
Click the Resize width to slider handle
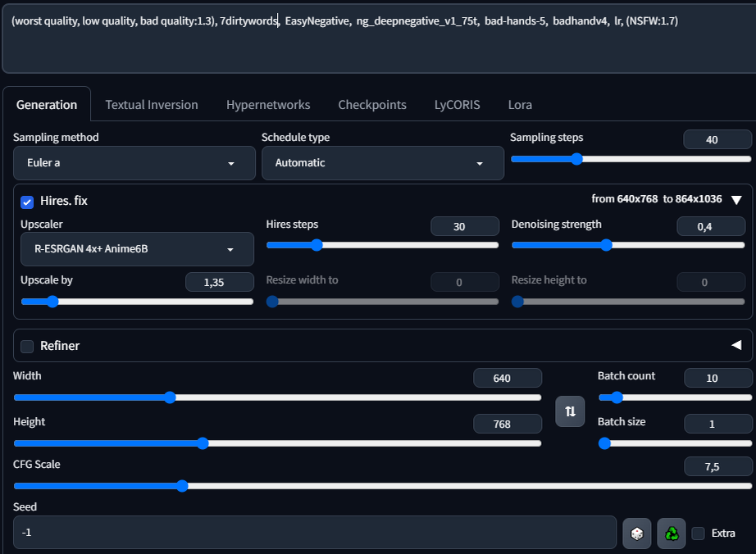[272, 302]
